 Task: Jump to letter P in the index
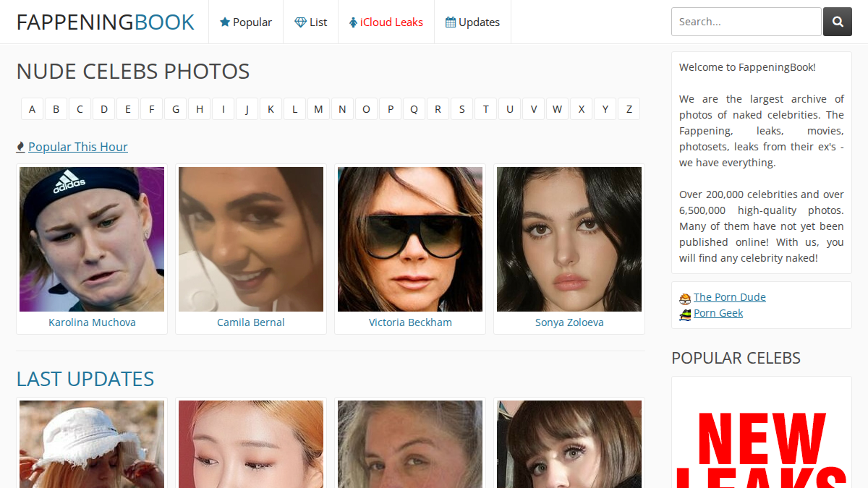[x=390, y=109]
